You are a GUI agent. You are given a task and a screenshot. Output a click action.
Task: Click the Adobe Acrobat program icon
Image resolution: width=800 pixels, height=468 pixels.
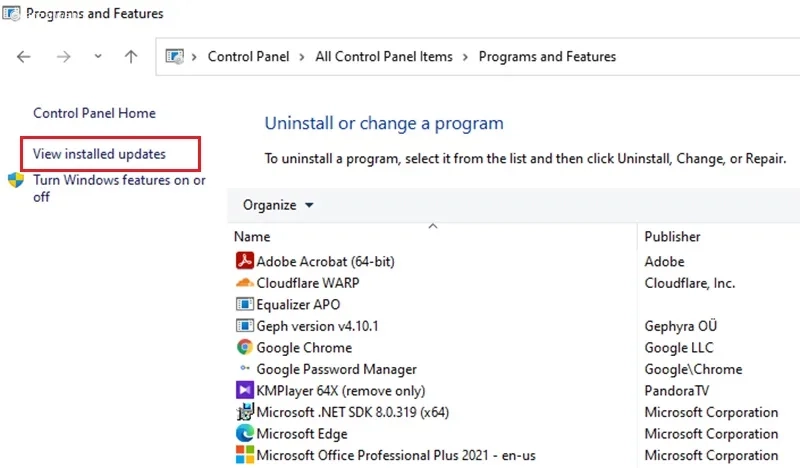coord(245,261)
